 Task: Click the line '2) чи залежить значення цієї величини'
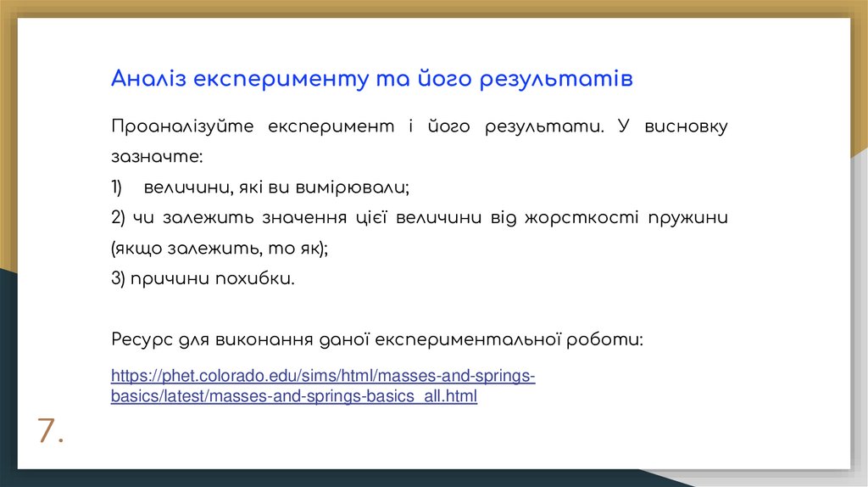click(419, 218)
